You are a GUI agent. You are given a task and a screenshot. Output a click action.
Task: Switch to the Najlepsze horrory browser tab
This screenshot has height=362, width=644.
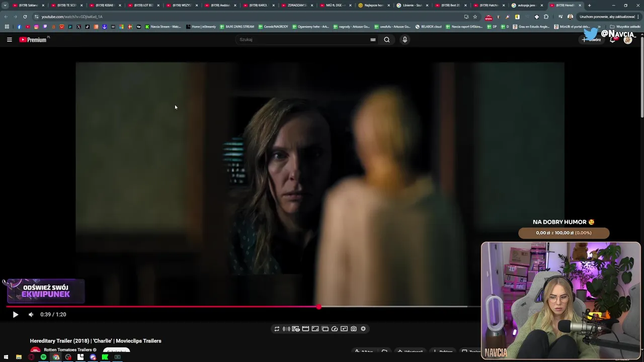[373, 6]
